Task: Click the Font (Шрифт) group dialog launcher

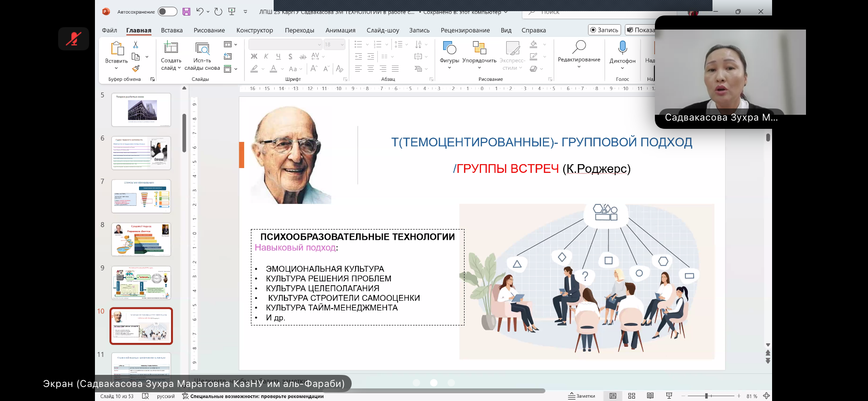Action: (x=345, y=79)
